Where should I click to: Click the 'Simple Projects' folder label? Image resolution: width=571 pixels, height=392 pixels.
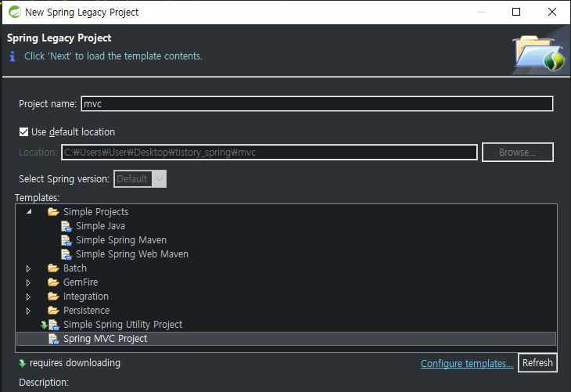pyautogui.click(x=95, y=212)
